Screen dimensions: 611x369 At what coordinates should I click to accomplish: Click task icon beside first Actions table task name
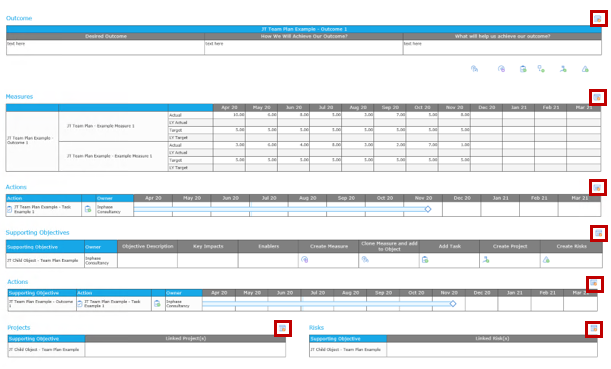click(x=10, y=209)
